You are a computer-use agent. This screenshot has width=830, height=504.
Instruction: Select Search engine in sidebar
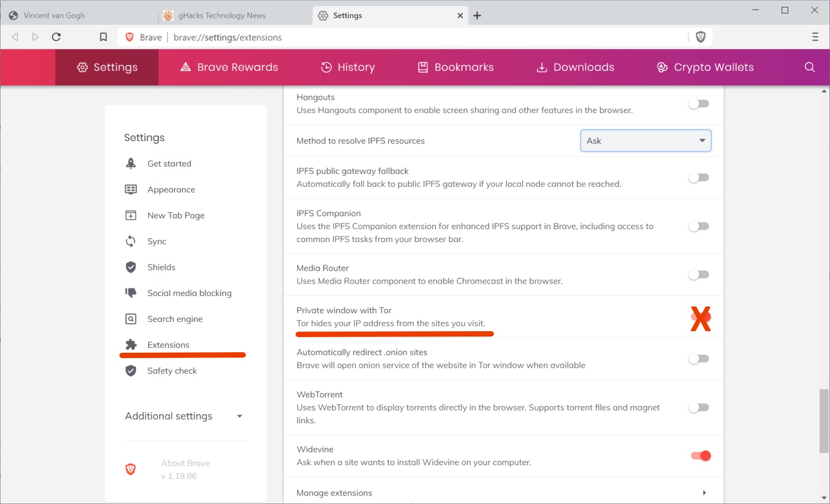[175, 319]
